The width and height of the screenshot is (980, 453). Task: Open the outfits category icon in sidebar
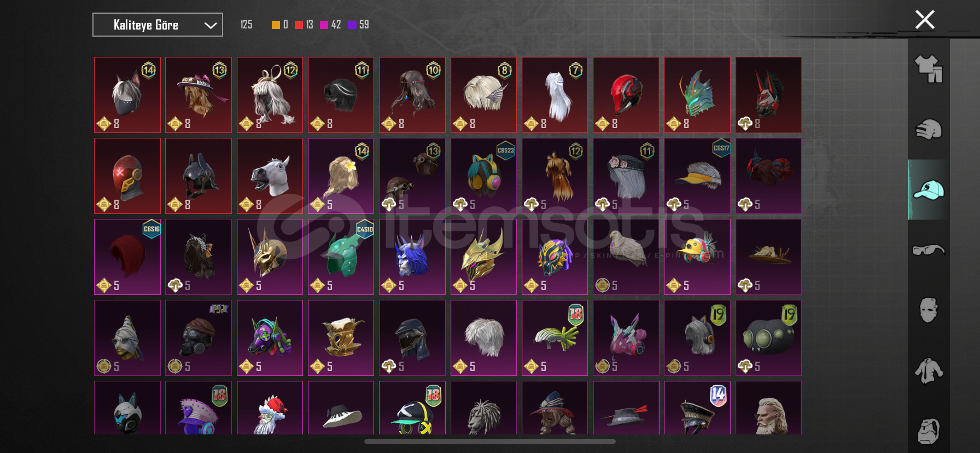pos(929,69)
